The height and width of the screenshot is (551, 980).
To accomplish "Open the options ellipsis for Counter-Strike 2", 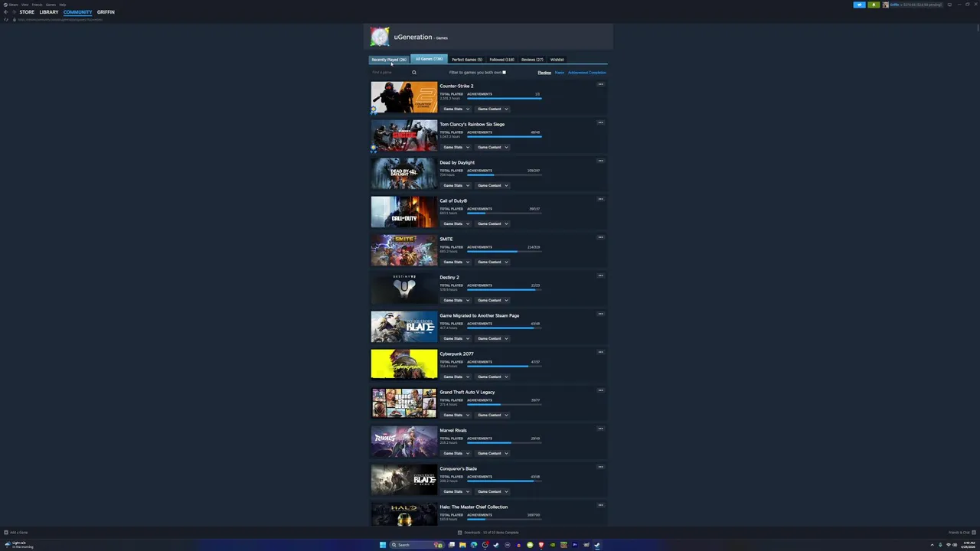I will [x=600, y=84].
